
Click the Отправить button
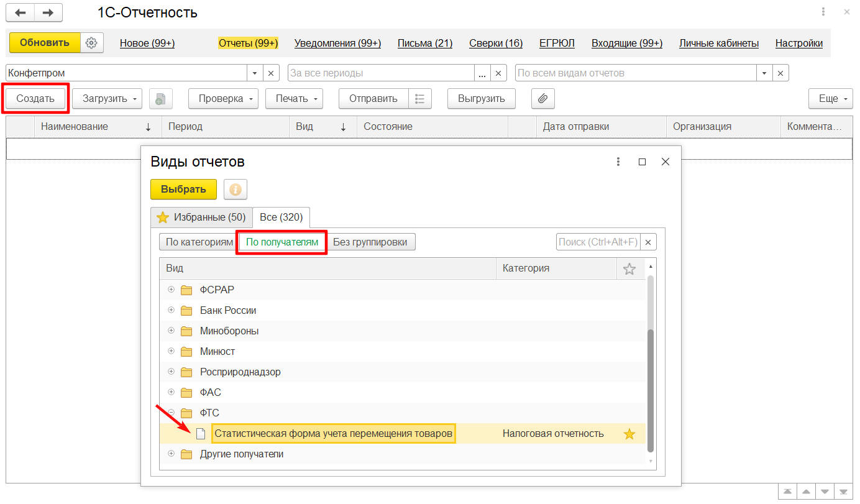373,98
